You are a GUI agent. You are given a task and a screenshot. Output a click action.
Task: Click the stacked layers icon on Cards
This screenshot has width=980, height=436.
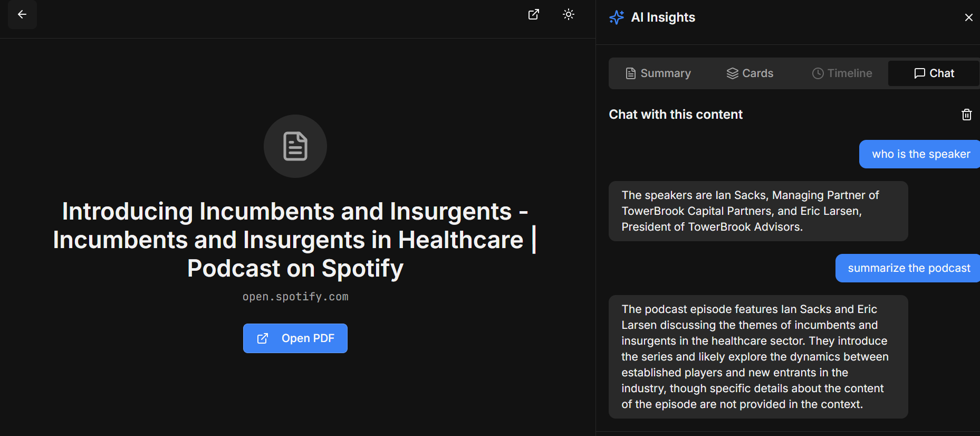click(733, 73)
